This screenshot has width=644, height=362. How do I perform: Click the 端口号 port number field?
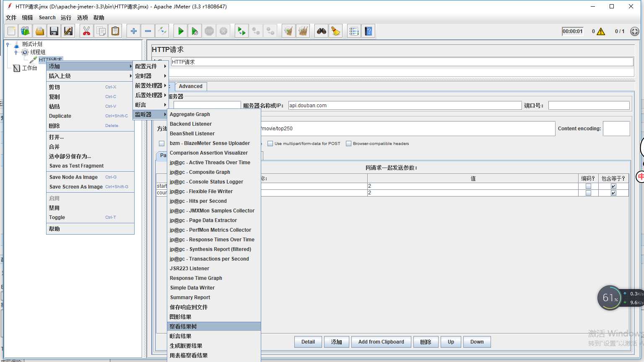tap(589, 106)
